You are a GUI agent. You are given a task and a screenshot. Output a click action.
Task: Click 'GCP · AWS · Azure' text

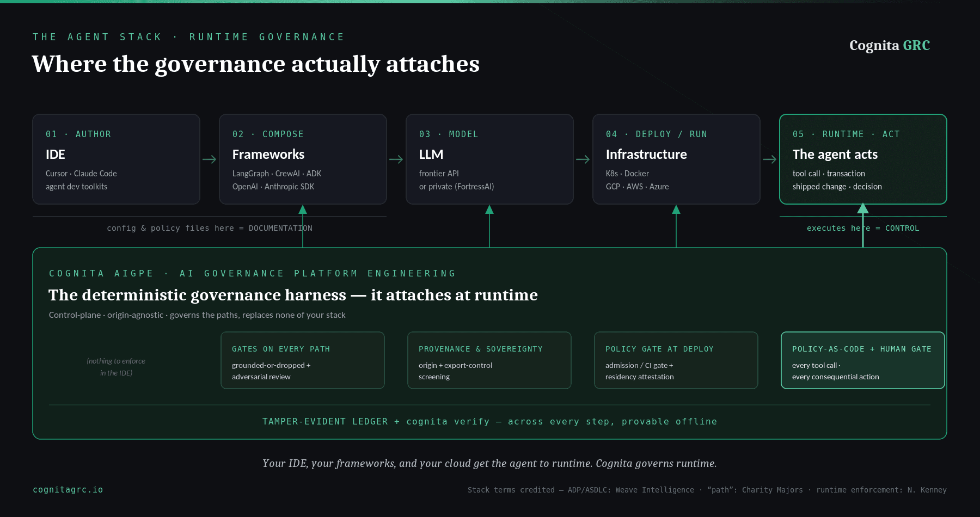tap(638, 187)
